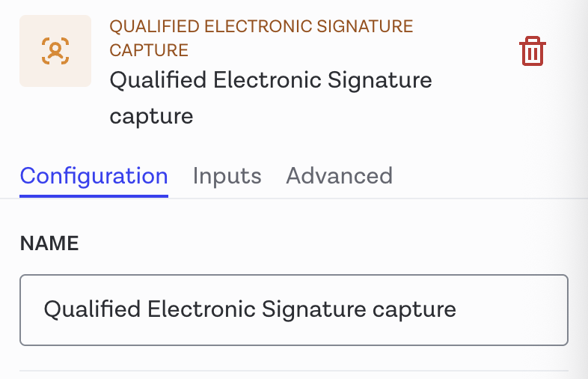The width and height of the screenshot is (588, 379).
Task: View Advanced settings for this step
Action: click(x=339, y=176)
